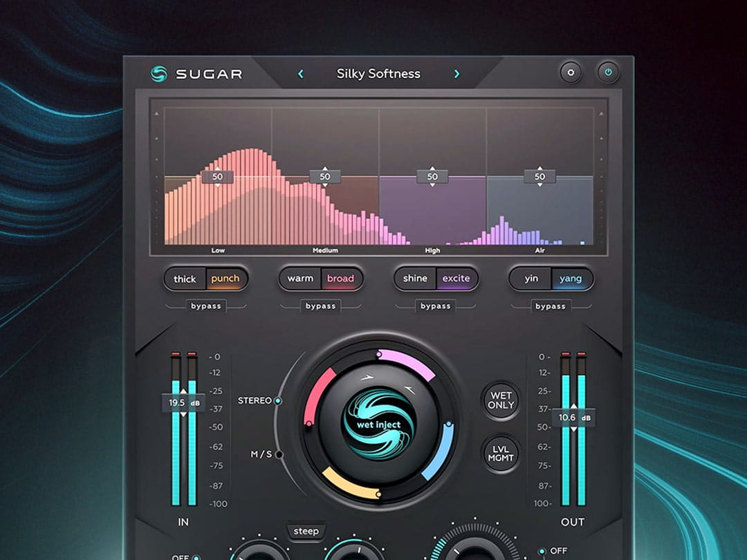Click the High band 50 value handle
The width and height of the screenshot is (747, 560).
point(432,176)
